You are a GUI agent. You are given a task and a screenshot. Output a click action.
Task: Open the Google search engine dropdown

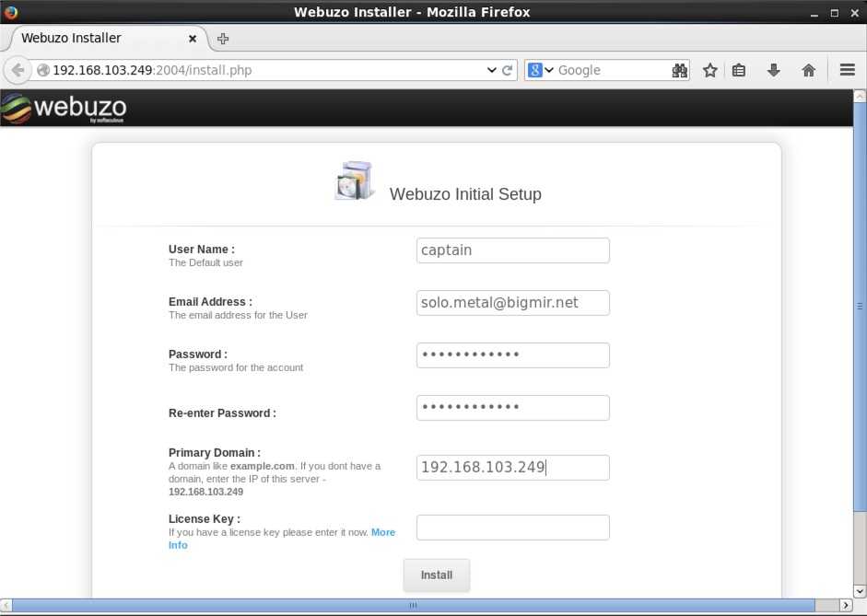[x=540, y=70]
